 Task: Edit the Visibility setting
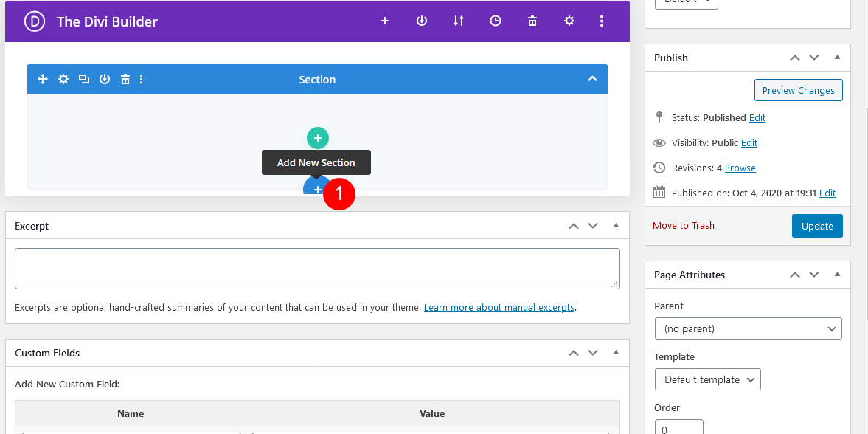[x=749, y=142]
